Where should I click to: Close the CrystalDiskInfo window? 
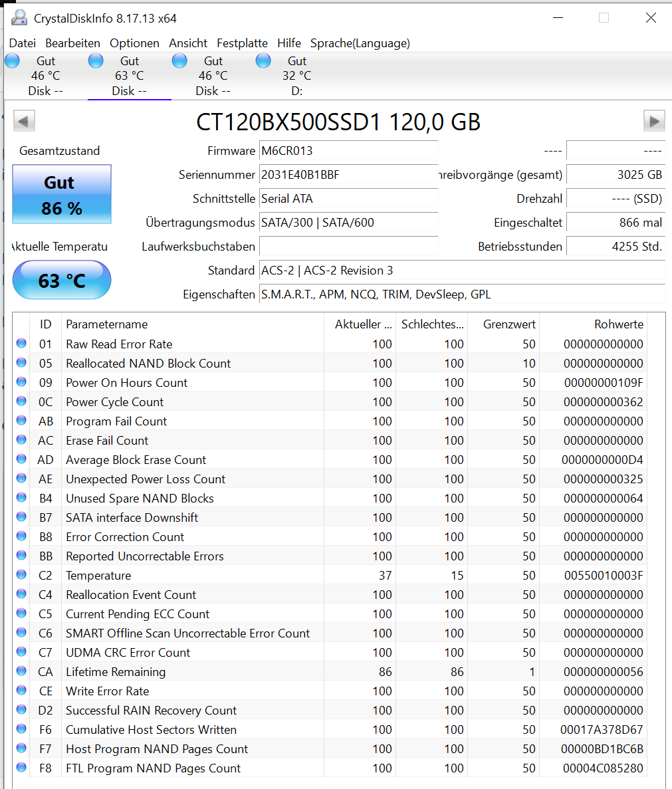650,17
